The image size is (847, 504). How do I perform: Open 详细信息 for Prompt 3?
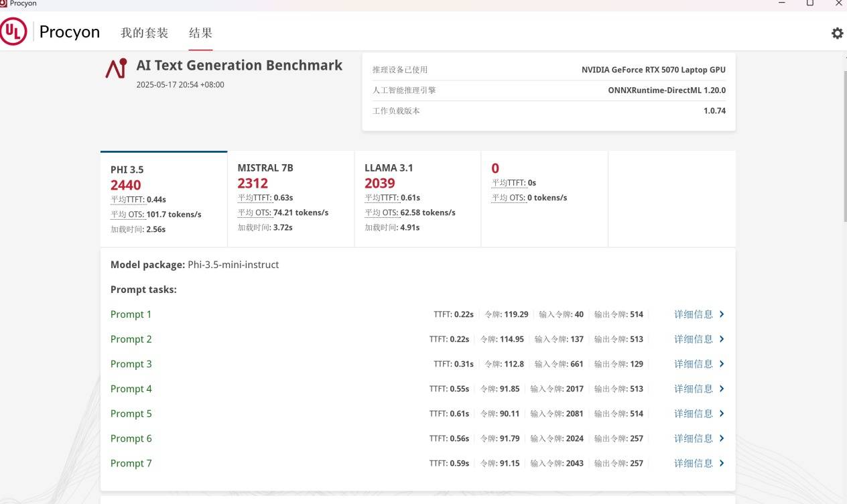pyautogui.click(x=694, y=364)
